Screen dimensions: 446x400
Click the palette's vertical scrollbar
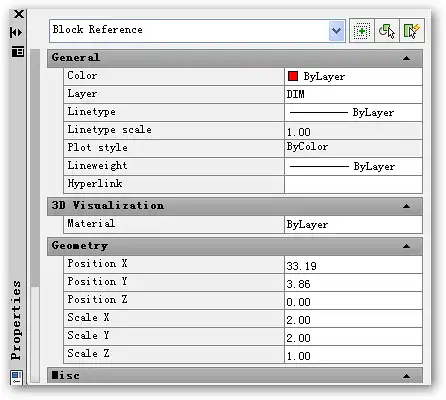click(35, 216)
